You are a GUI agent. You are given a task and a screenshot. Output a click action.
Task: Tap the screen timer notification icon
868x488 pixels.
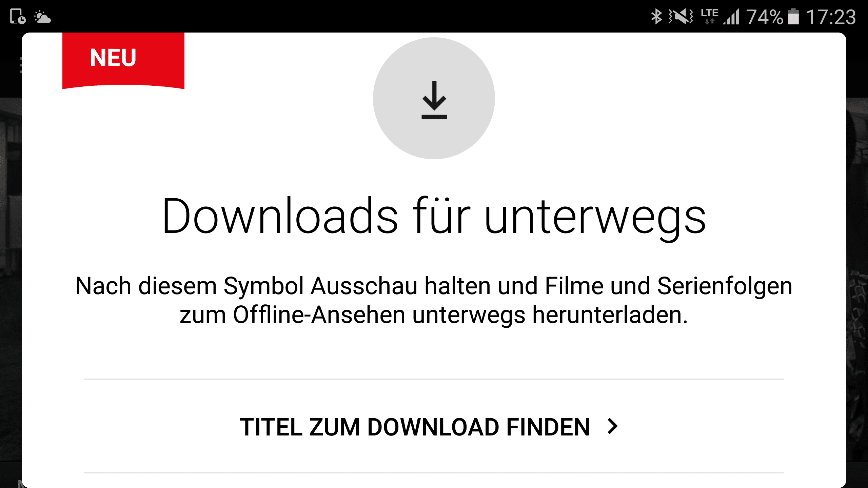click(x=18, y=16)
